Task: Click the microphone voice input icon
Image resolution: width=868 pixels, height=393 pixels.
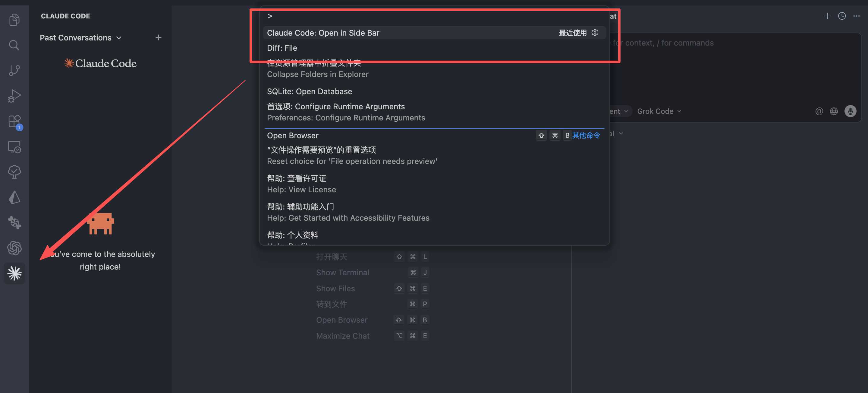Action: tap(850, 111)
